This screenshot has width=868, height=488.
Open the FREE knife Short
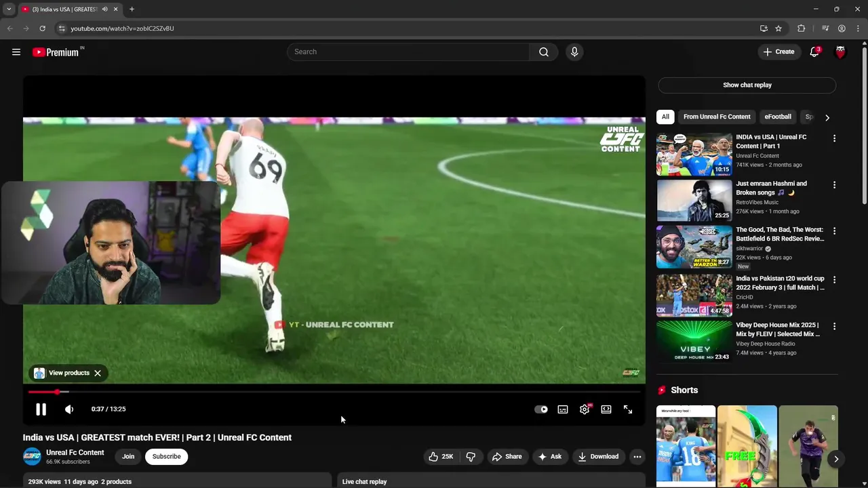pos(747,446)
